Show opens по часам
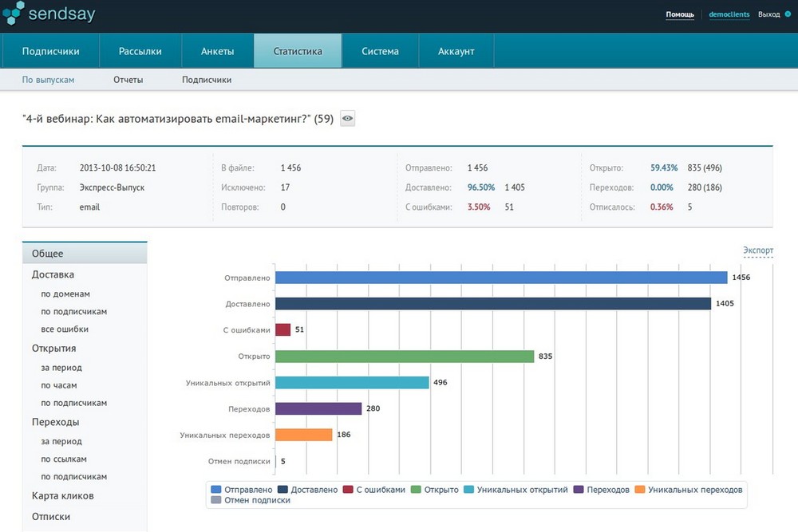The image size is (798, 532). (58, 385)
